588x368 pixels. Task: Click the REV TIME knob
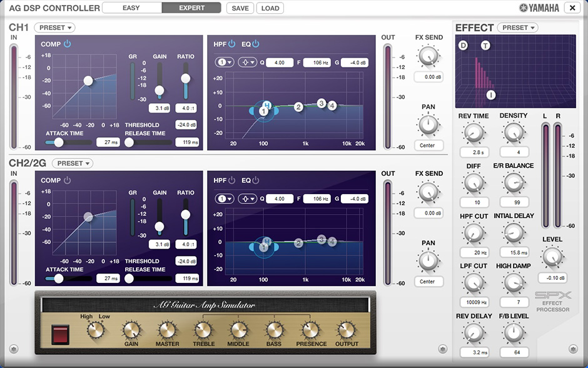pyautogui.click(x=473, y=133)
